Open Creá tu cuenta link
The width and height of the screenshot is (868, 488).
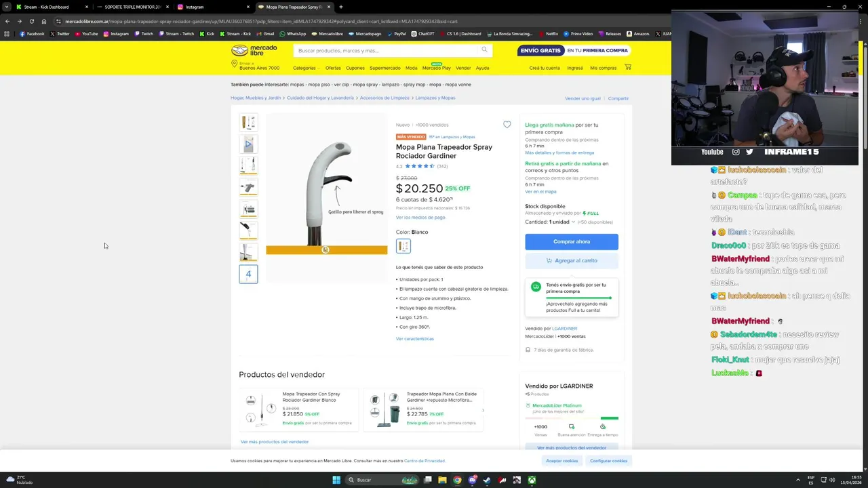545,68
